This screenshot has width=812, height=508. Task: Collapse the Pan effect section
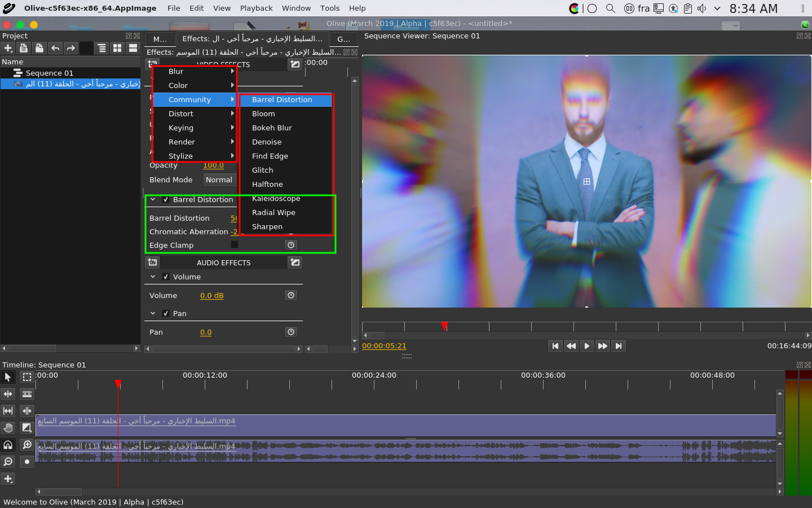(153, 313)
